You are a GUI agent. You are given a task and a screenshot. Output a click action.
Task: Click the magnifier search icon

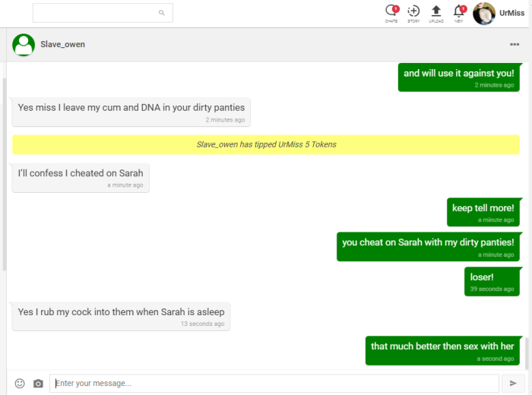(162, 13)
